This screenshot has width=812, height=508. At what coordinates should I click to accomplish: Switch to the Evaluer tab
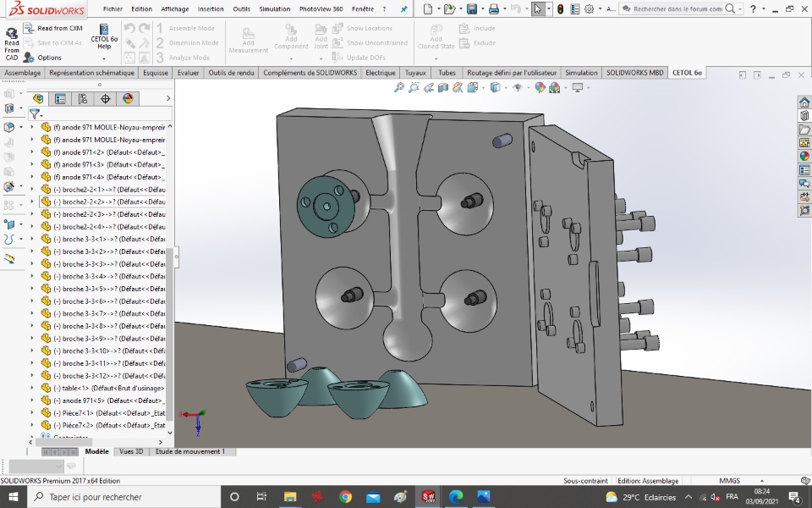188,73
